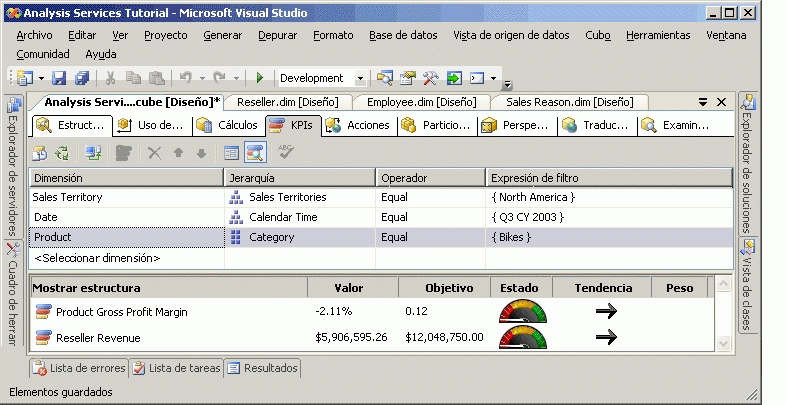This screenshot has width=786, height=405.
Task: Click the Move Down arrow icon
Action: pos(202,153)
